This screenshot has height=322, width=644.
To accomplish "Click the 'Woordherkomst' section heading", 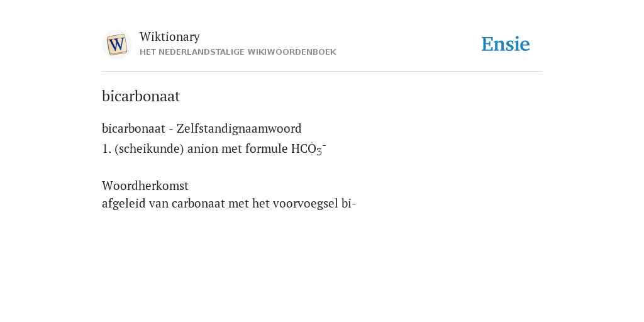I will pos(145,186).
